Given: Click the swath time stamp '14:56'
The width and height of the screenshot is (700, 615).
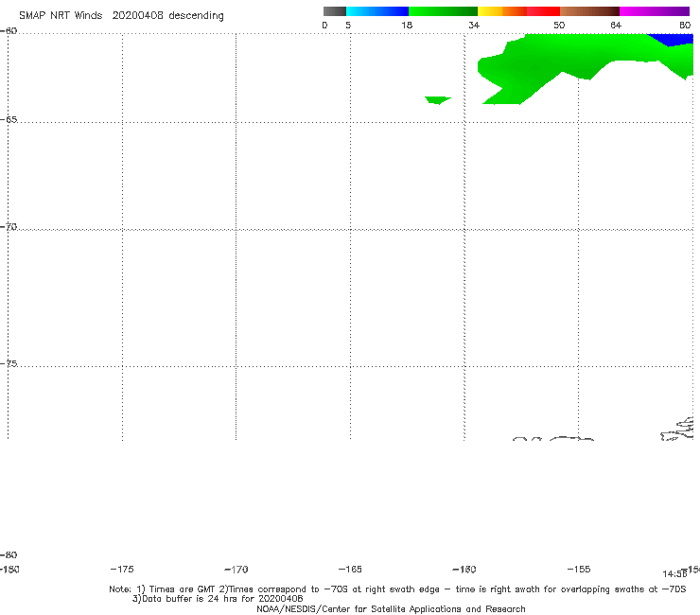Looking at the screenshot, I should [674, 574].
